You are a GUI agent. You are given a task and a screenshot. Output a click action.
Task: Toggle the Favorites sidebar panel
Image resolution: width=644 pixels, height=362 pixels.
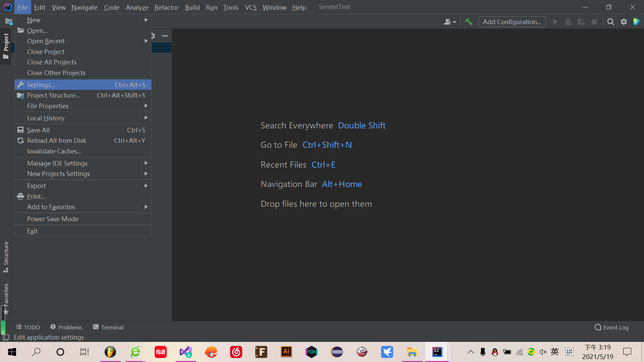click(x=6, y=295)
